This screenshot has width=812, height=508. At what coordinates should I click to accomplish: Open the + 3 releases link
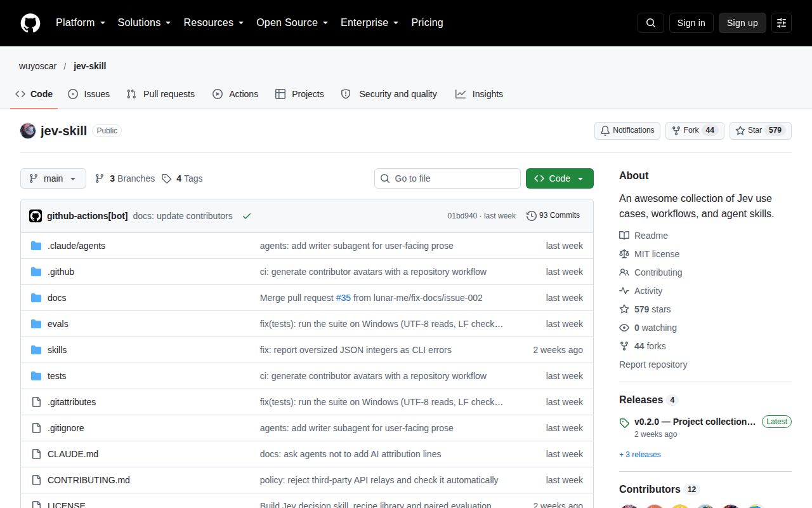pos(640,455)
